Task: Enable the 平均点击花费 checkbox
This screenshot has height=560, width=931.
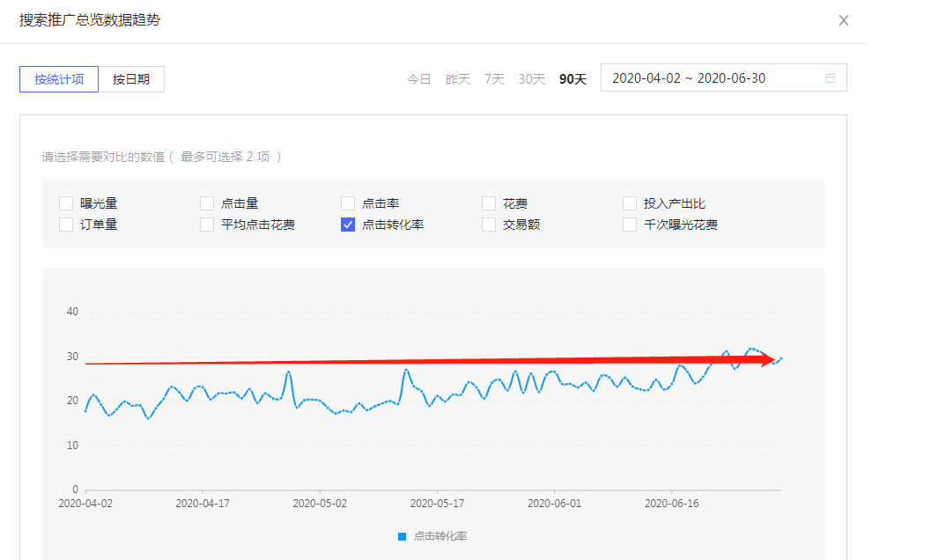Action: pyautogui.click(x=207, y=225)
